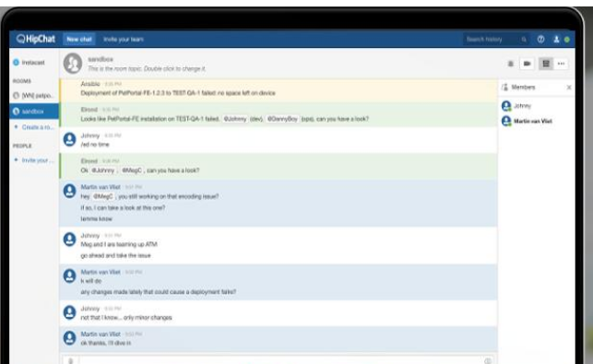Click 'not that I know... only minor changes'

click(126, 318)
